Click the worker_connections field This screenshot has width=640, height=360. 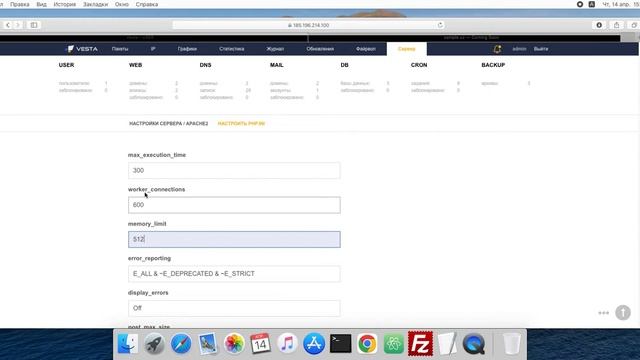tap(234, 205)
